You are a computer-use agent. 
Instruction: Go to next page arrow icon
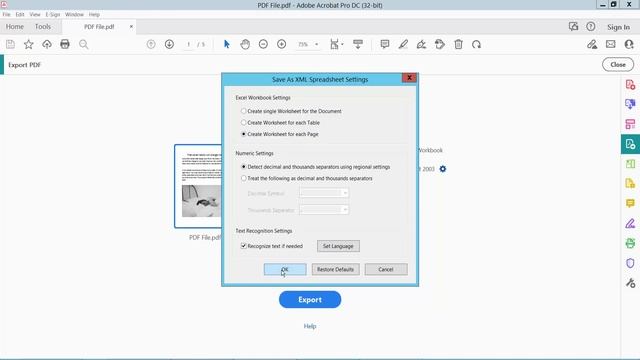(169, 44)
